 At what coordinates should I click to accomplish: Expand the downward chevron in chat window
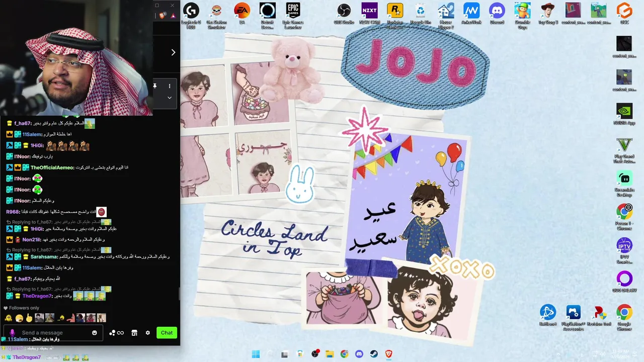[170, 98]
